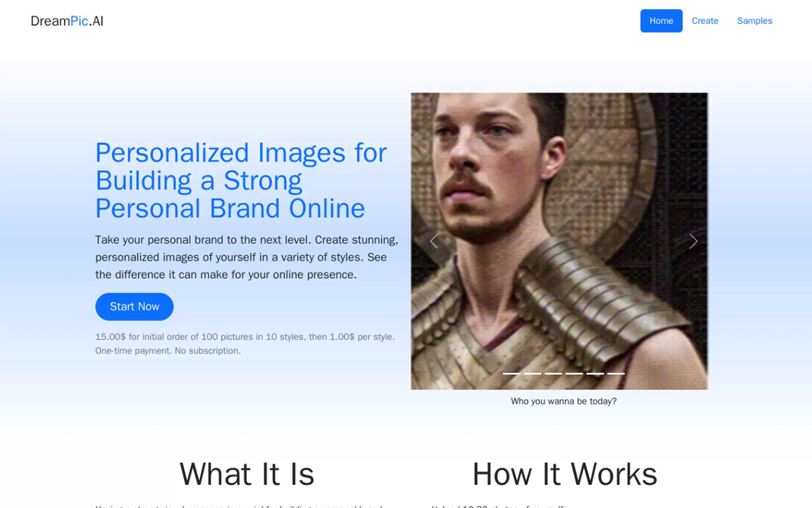The height and width of the screenshot is (508, 812).
Task: Select the second carousel indicator bar
Action: click(x=532, y=373)
